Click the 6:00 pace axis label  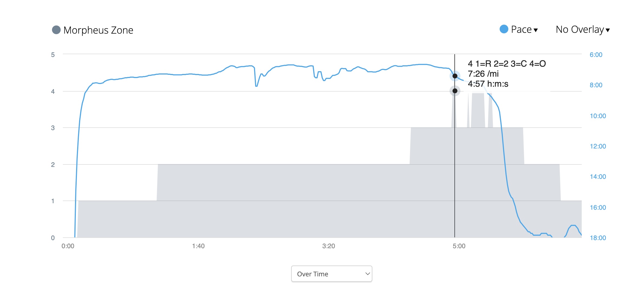pyautogui.click(x=596, y=55)
